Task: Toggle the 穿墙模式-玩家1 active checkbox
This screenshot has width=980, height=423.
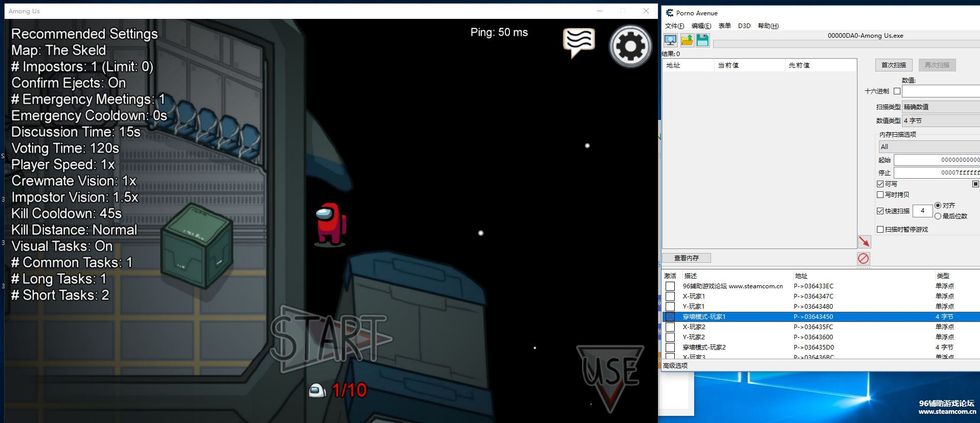Action: coord(670,317)
